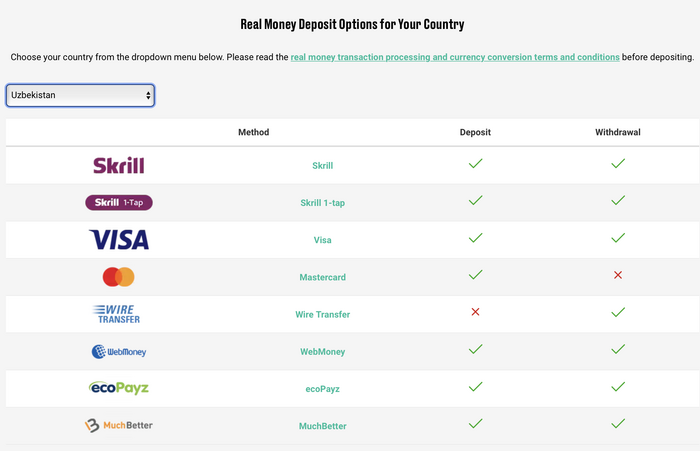Click the Mastercard circles logo
This screenshot has width=700, height=451.
[119, 277]
